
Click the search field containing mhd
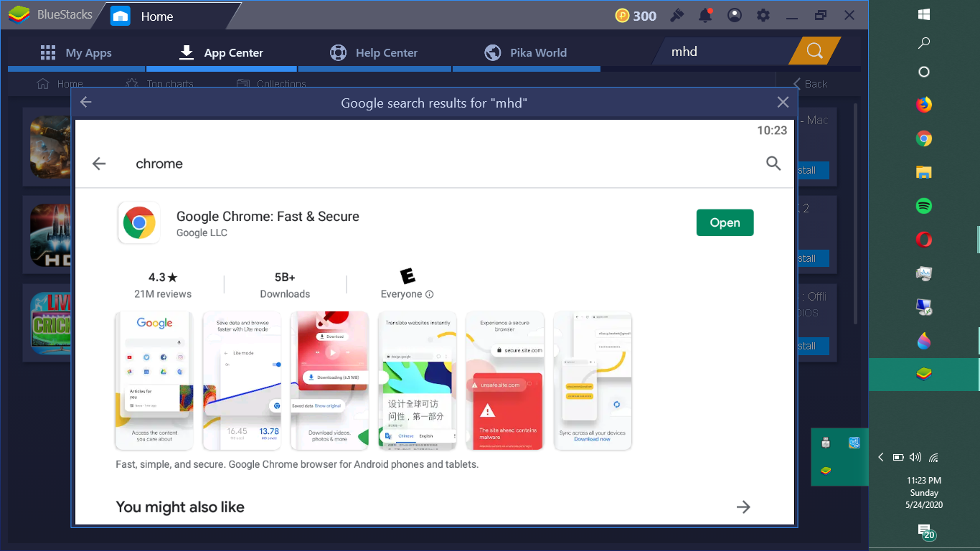(723, 52)
